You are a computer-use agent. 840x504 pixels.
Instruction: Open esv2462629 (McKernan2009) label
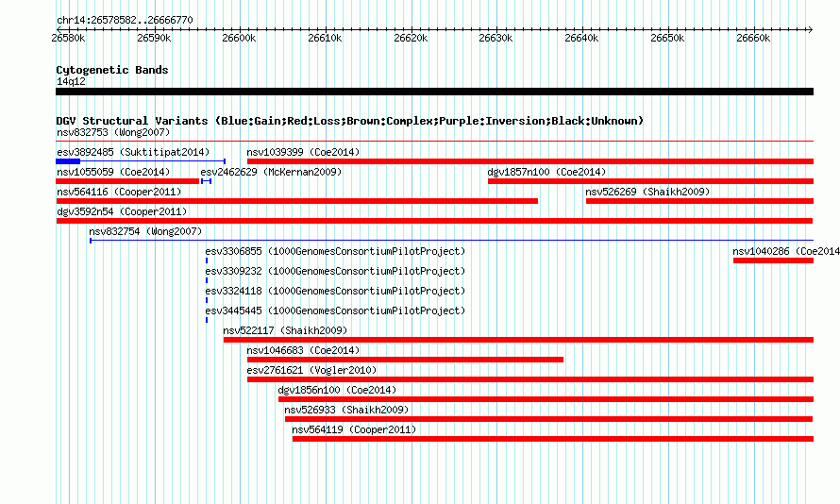pyautogui.click(x=271, y=172)
